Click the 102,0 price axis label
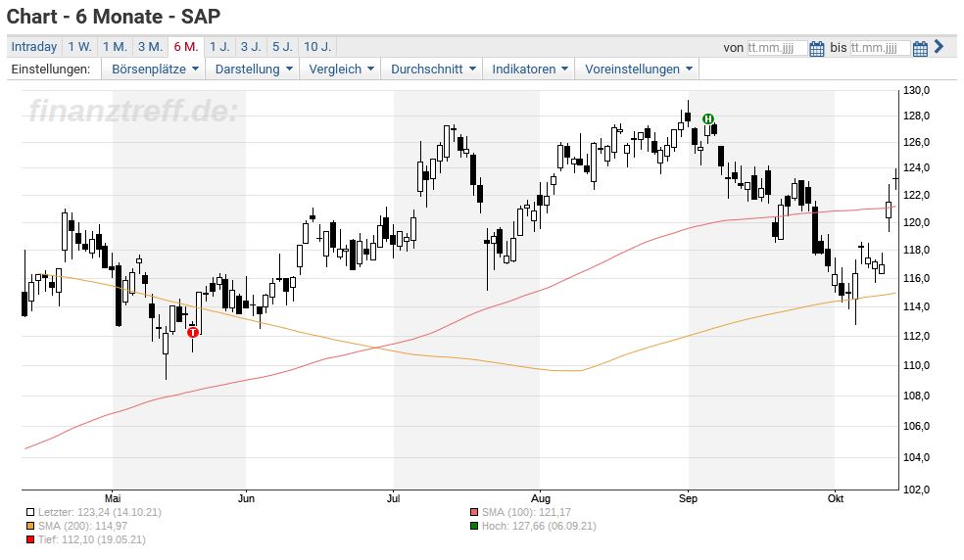Image resolution: width=964 pixels, height=560 pixels. pos(916,490)
